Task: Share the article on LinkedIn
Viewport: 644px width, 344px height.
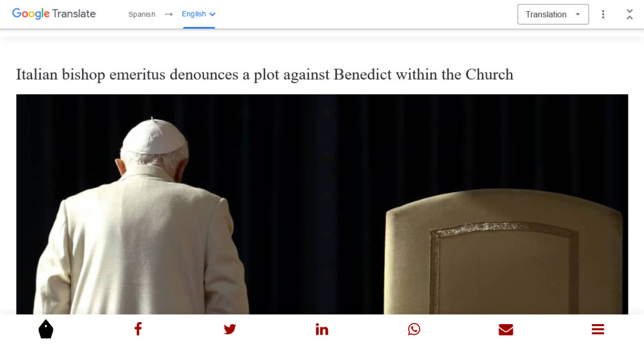Action: pyautogui.click(x=322, y=329)
